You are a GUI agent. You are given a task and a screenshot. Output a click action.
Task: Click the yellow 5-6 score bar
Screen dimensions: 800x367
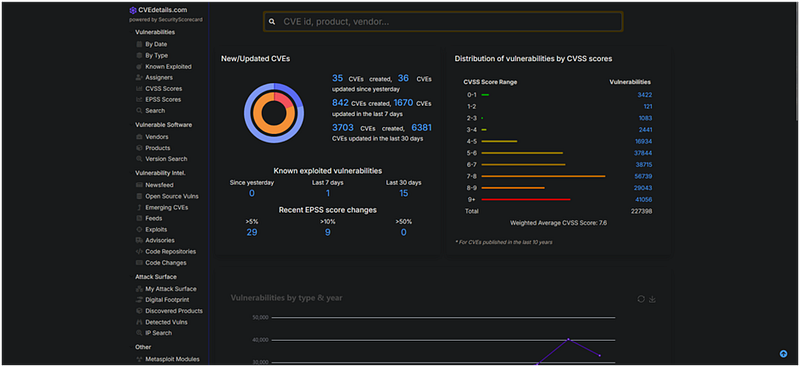point(522,153)
